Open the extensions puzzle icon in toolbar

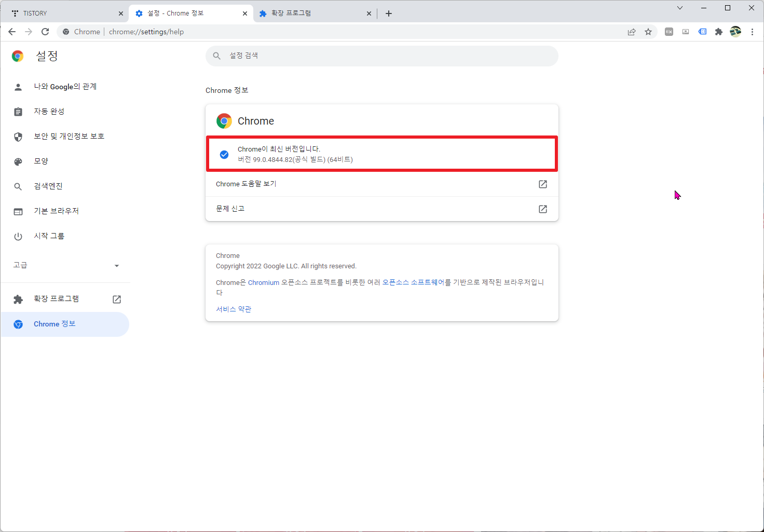pyautogui.click(x=719, y=32)
